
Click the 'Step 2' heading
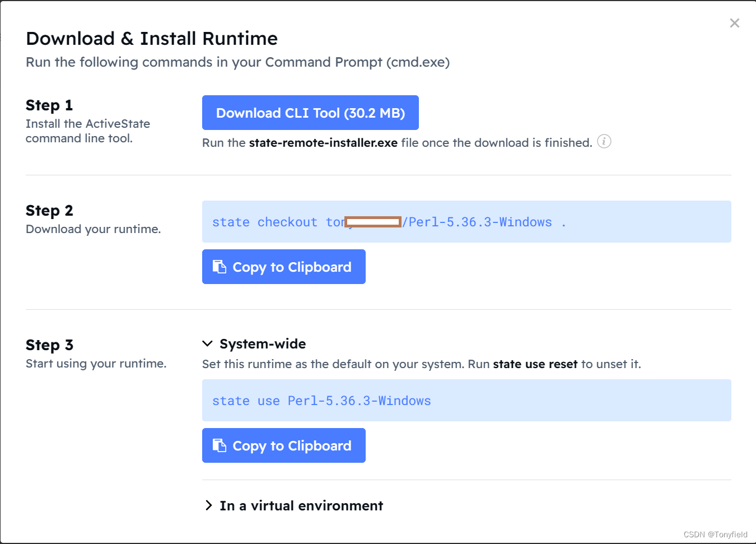click(x=49, y=211)
